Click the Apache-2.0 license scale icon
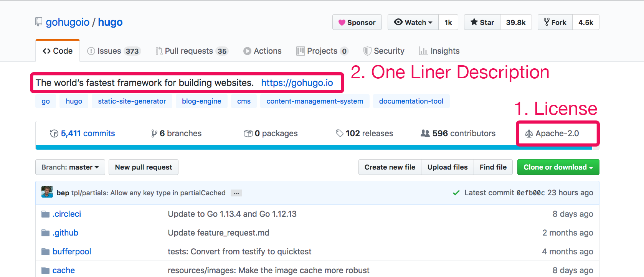 [529, 134]
